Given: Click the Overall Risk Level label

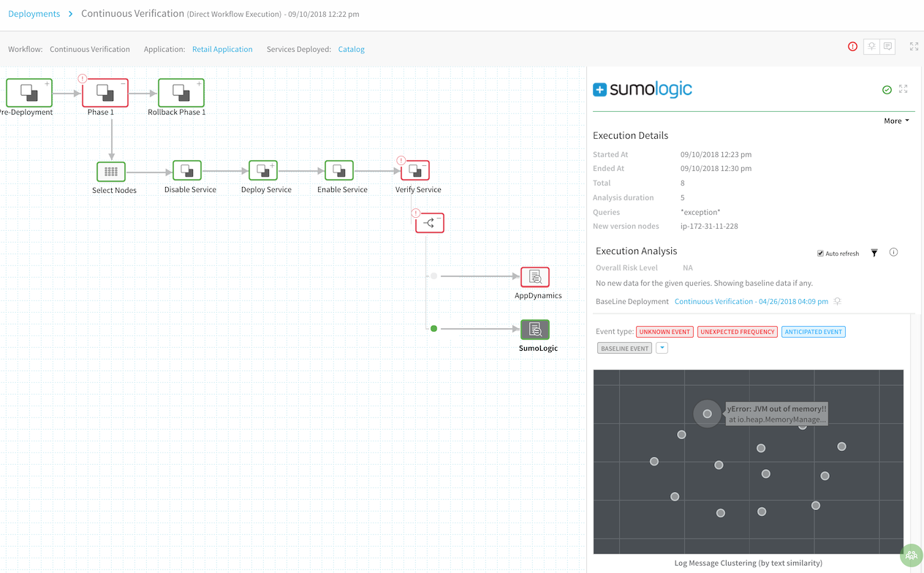Looking at the screenshot, I should 626,267.
